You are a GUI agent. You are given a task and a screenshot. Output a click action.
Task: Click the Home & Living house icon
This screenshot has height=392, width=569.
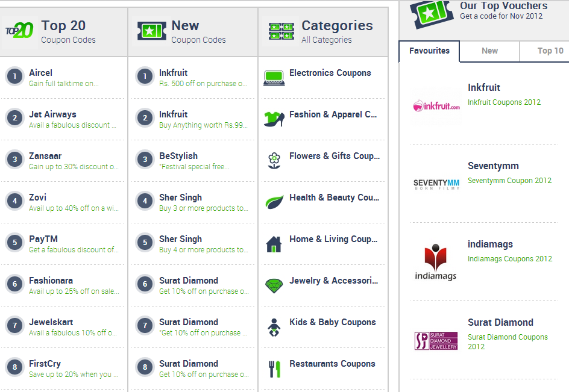pos(274,244)
